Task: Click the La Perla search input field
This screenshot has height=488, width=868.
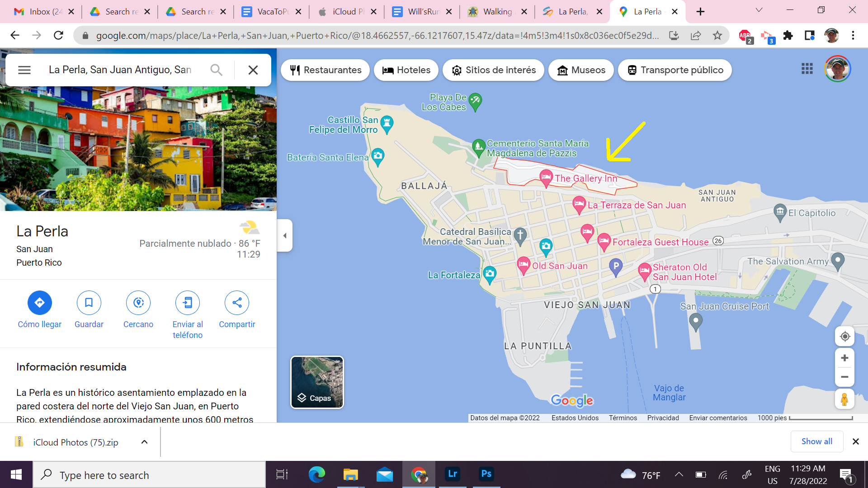Action: click(120, 70)
